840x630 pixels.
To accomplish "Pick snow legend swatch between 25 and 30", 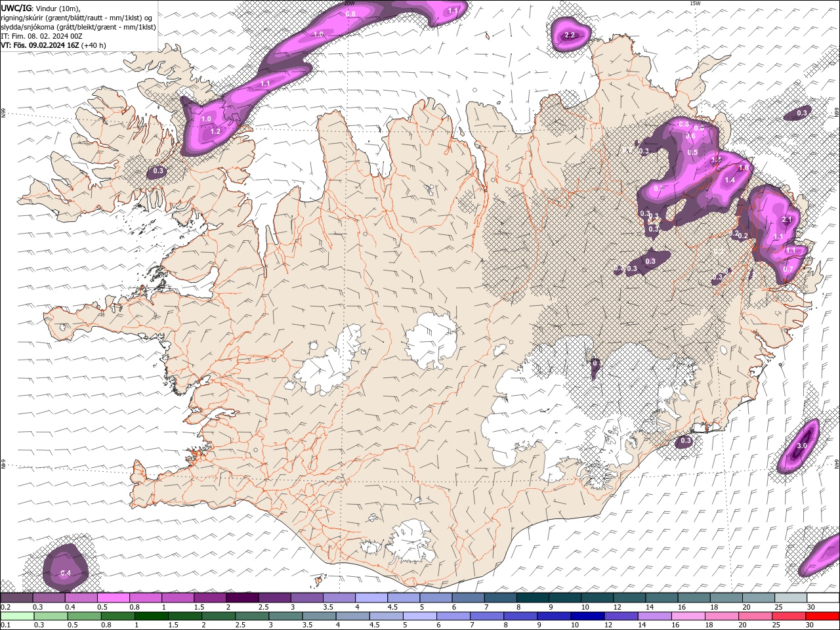I will 791,598.
